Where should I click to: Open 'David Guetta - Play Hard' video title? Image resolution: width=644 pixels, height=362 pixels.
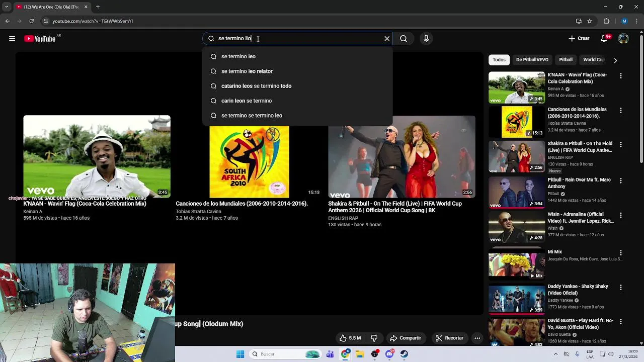[581, 324]
